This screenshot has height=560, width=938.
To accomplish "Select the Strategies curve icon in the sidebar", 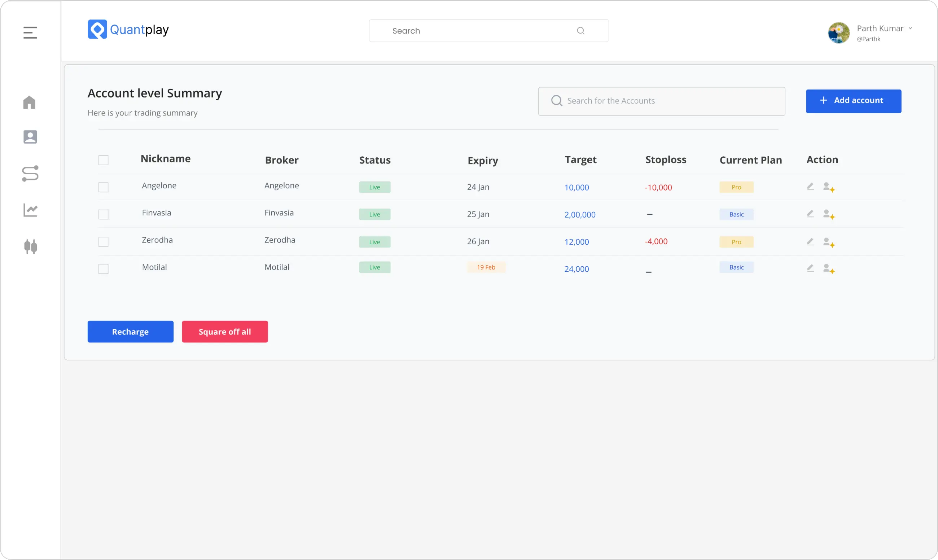I will 30,174.
